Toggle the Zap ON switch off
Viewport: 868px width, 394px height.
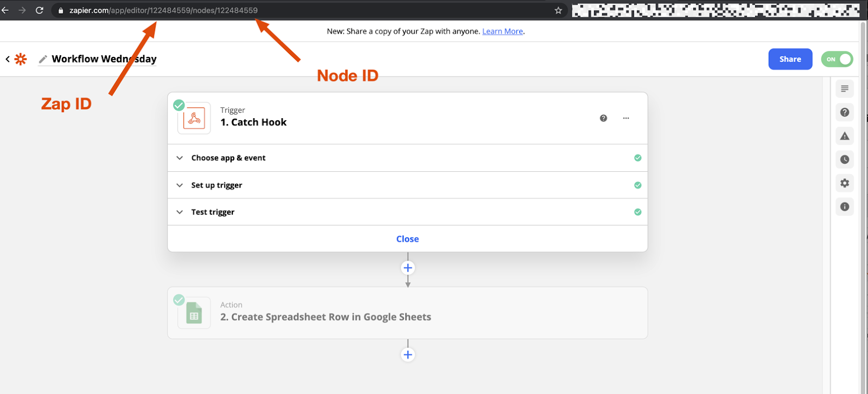(837, 59)
